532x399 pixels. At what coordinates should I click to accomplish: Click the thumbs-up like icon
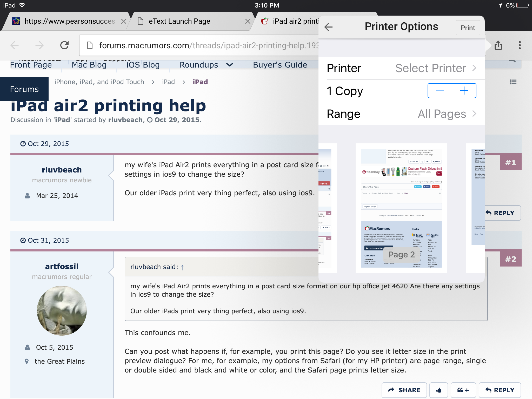(x=438, y=390)
